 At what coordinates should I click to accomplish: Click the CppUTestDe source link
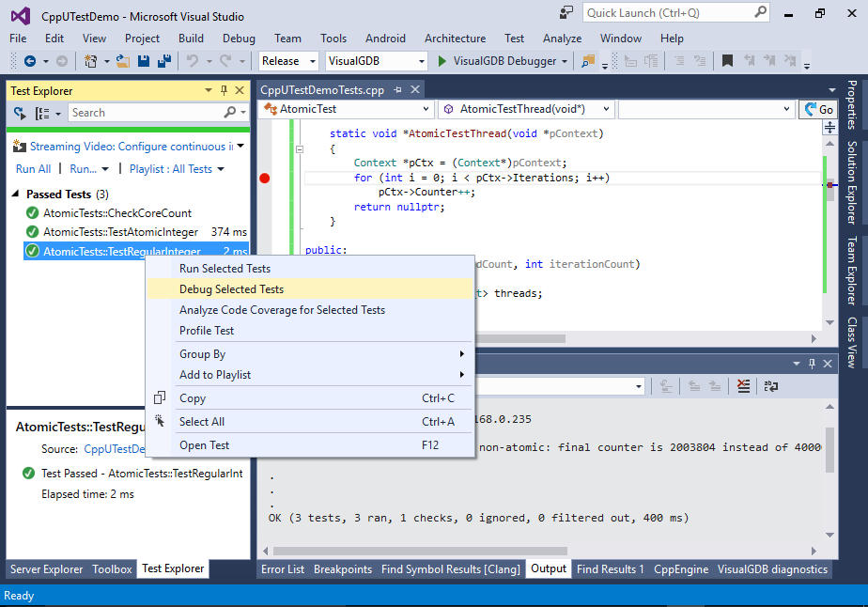pos(114,448)
